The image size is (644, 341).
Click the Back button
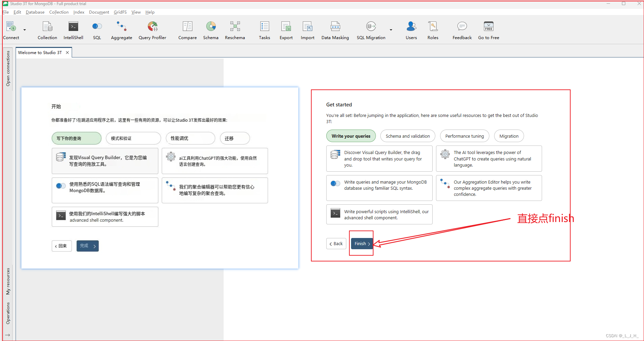coord(336,243)
